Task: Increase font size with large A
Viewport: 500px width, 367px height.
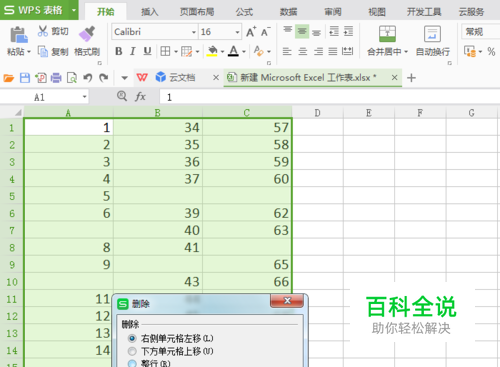Action: click(x=251, y=32)
